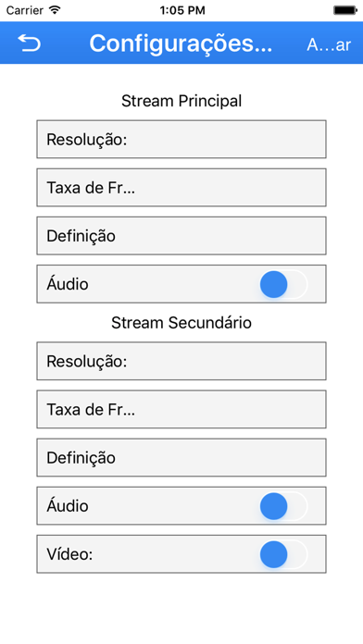The image size is (363, 644).
Task: Tap the back arrow icon
Action: pos(30,43)
